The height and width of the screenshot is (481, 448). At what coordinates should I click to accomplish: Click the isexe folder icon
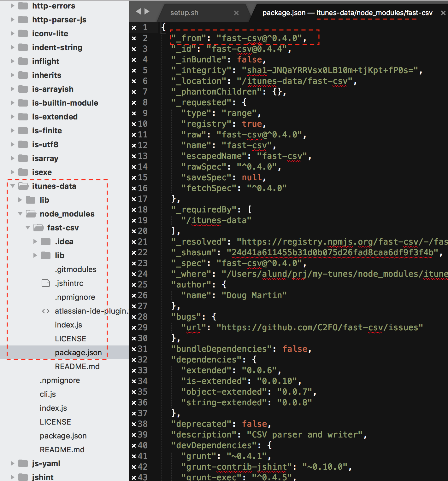[23, 172]
